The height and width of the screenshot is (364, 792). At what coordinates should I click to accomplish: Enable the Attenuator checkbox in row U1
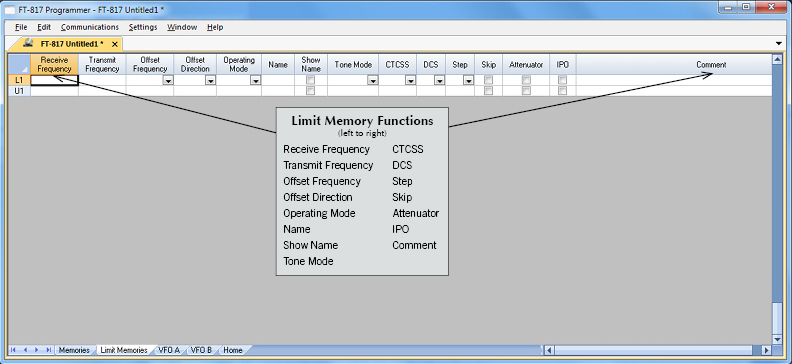(x=526, y=91)
